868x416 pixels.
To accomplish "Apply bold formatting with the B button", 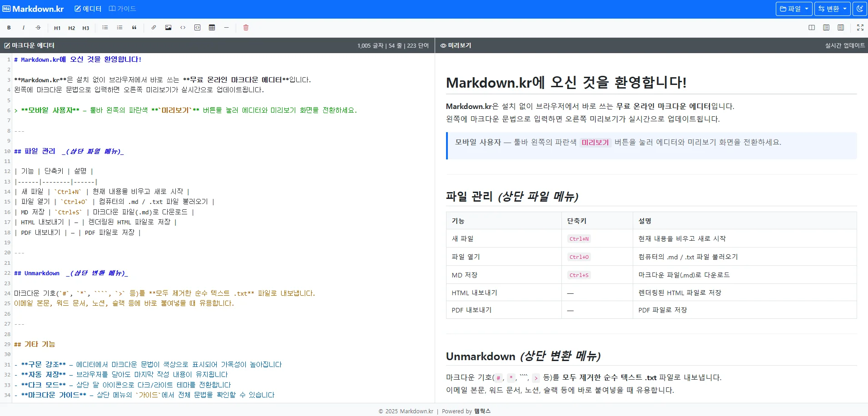I will [9, 28].
